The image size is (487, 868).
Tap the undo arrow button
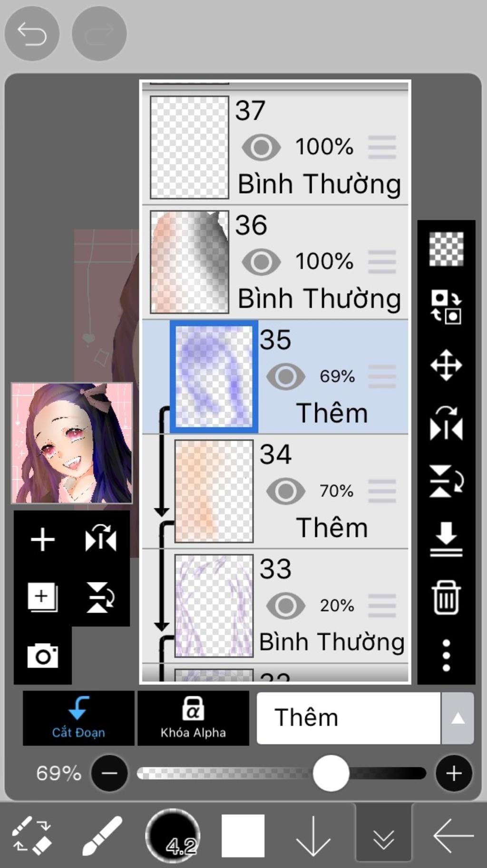pyautogui.click(x=32, y=34)
